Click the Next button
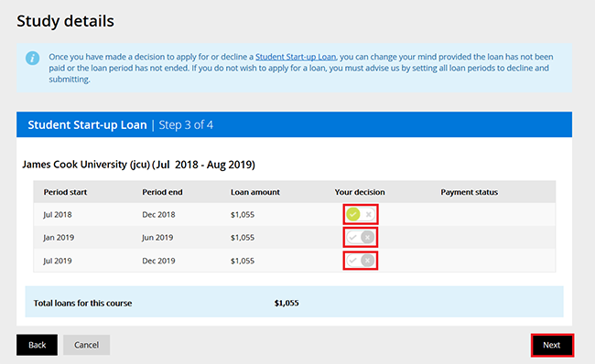Screen dimensions: 595x364 (552, 345)
